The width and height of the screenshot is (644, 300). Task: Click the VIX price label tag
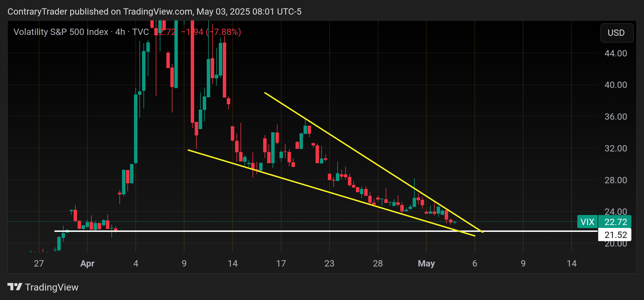pos(587,222)
